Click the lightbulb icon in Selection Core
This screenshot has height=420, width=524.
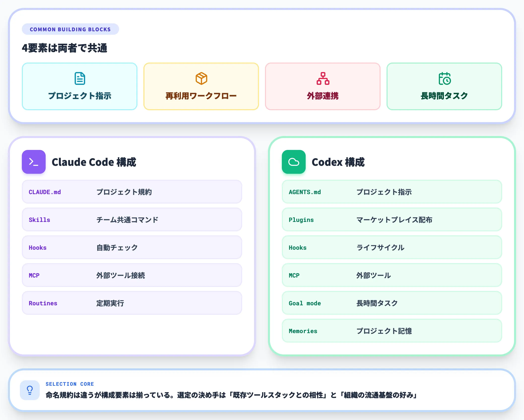point(30,390)
